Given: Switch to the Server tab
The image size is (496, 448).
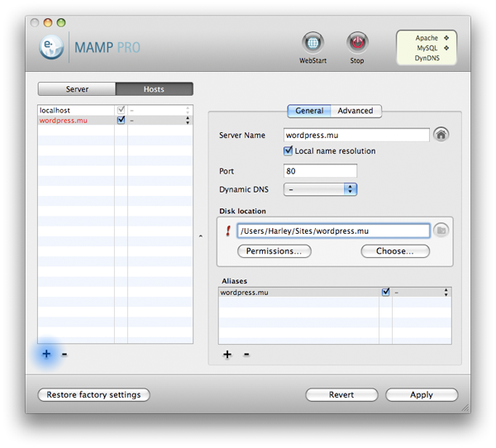Looking at the screenshot, I should (77, 89).
